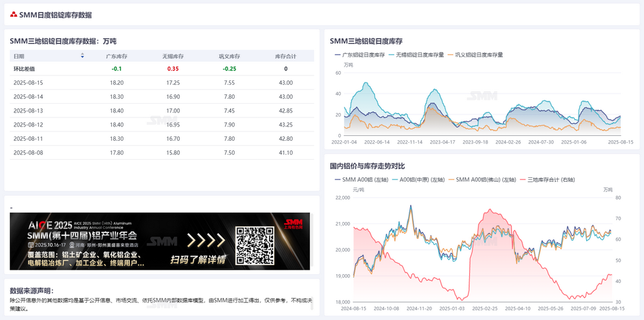Click the 数据来源声明 heading
Screen dimensions: 644x320
tap(31, 290)
